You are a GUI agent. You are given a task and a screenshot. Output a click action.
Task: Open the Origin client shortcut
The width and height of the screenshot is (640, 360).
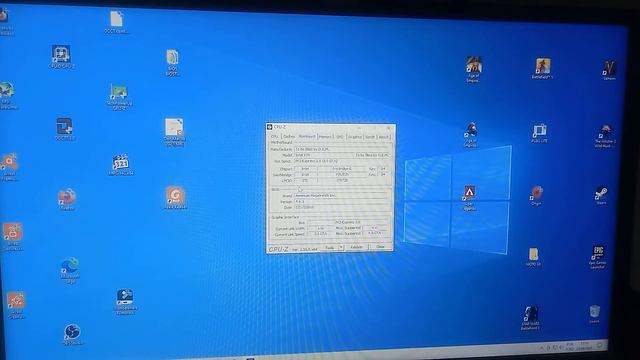(x=536, y=196)
